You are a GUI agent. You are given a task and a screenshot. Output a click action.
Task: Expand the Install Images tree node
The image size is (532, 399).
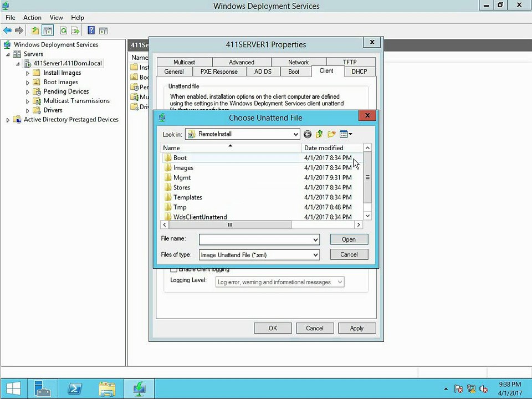[28, 73]
